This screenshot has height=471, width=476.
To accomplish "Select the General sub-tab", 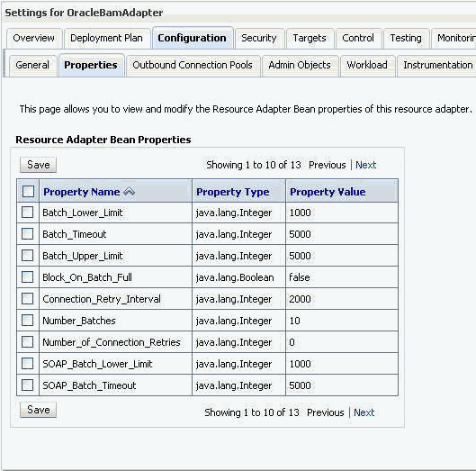I will pyautogui.click(x=32, y=65).
